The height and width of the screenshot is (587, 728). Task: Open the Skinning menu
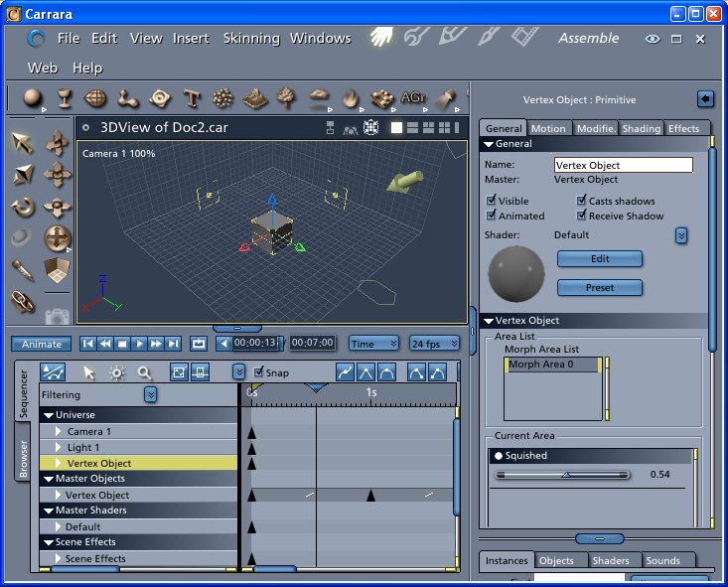tap(251, 38)
